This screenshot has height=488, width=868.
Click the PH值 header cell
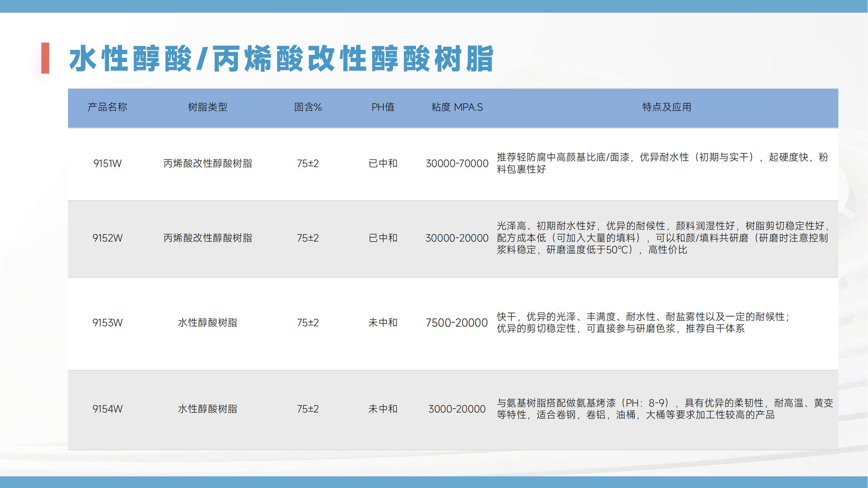click(x=383, y=107)
